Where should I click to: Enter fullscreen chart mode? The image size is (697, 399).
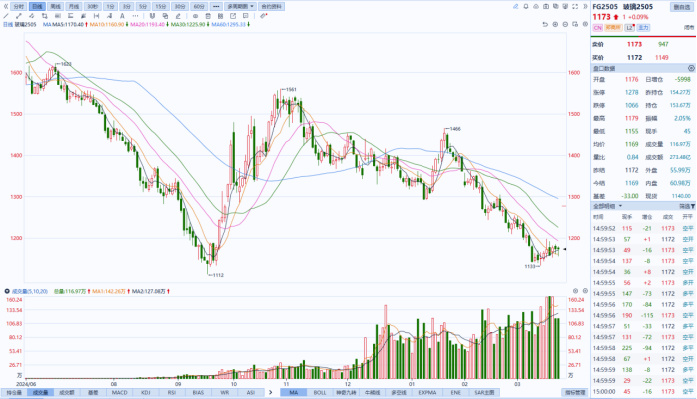pyautogui.click(x=575, y=7)
